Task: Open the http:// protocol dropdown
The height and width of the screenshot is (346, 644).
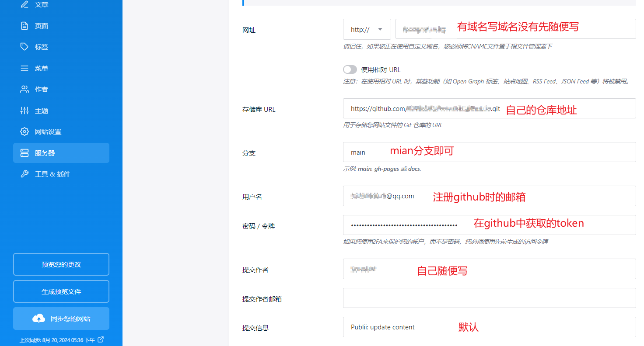Action: (x=367, y=29)
